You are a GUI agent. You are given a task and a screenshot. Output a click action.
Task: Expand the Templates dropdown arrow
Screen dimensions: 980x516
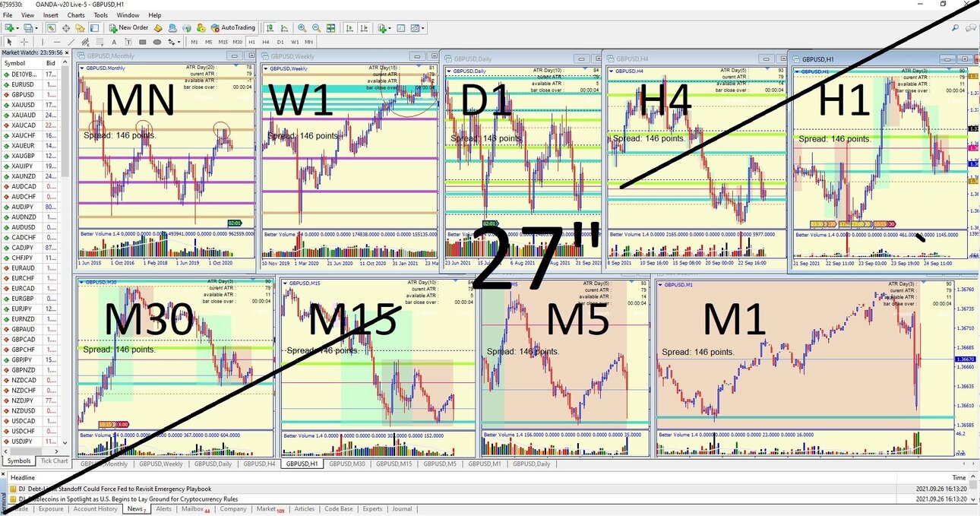(x=423, y=27)
